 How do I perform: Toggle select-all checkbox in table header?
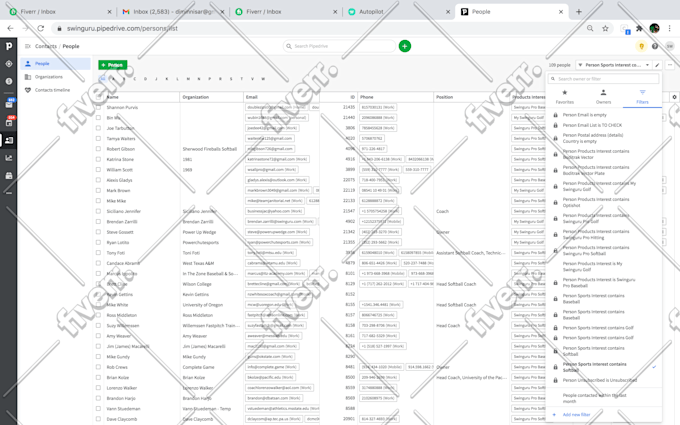coord(98,97)
